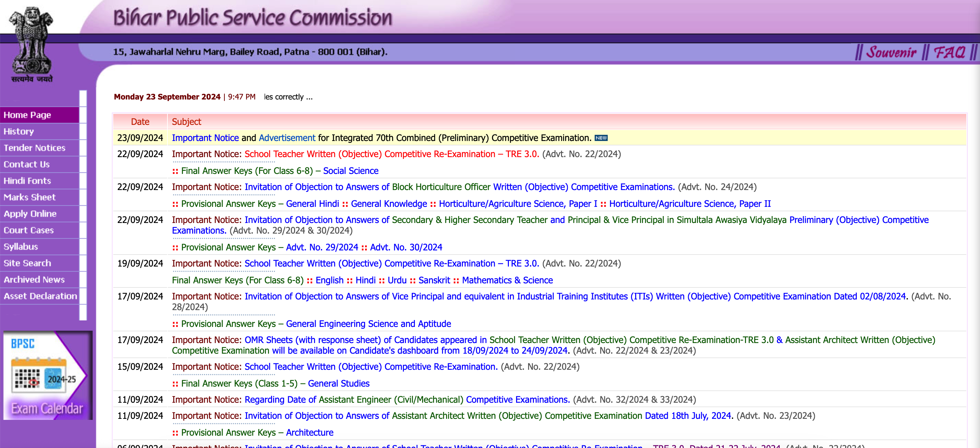The height and width of the screenshot is (448, 980).
Task: Open Tender Notices in sidebar
Action: pyautogui.click(x=39, y=148)
